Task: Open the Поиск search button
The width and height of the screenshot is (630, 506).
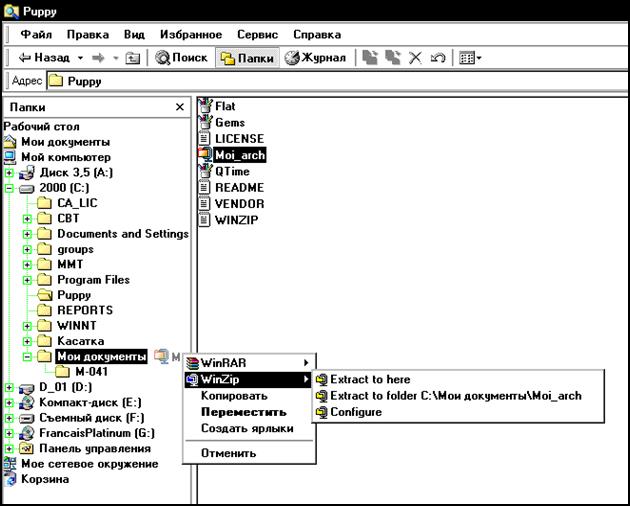Action: (181, 58)
